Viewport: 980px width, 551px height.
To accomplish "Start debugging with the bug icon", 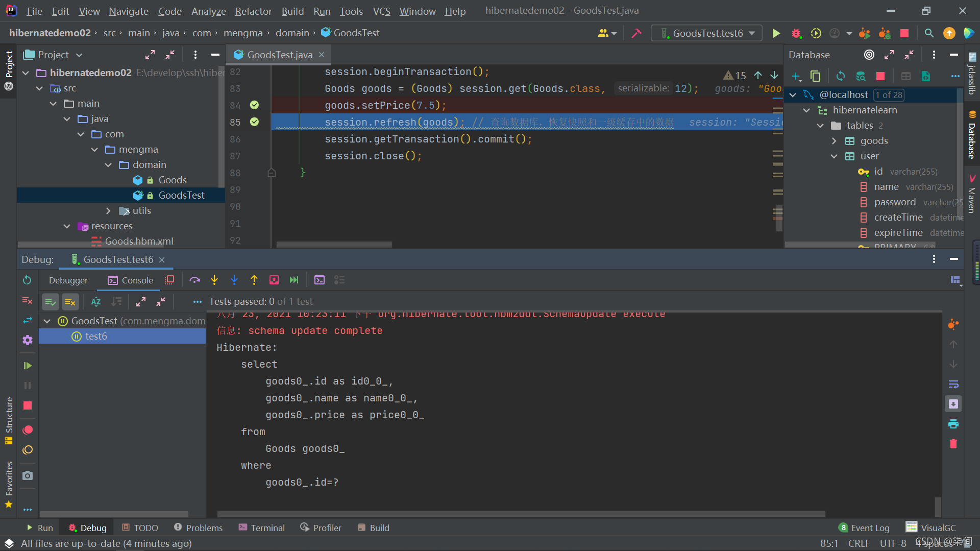I will [x=796, y=33].
